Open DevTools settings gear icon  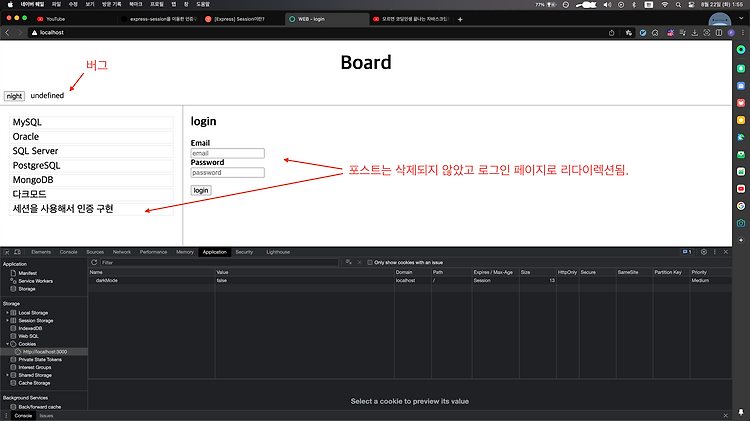point(704,252)
